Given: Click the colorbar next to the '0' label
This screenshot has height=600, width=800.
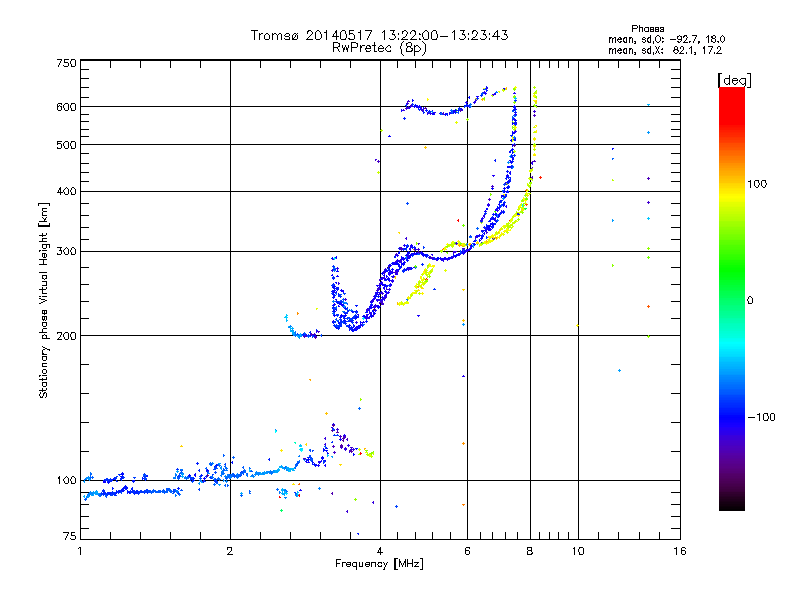Looking at the screenshot, I should coord(732,301).
